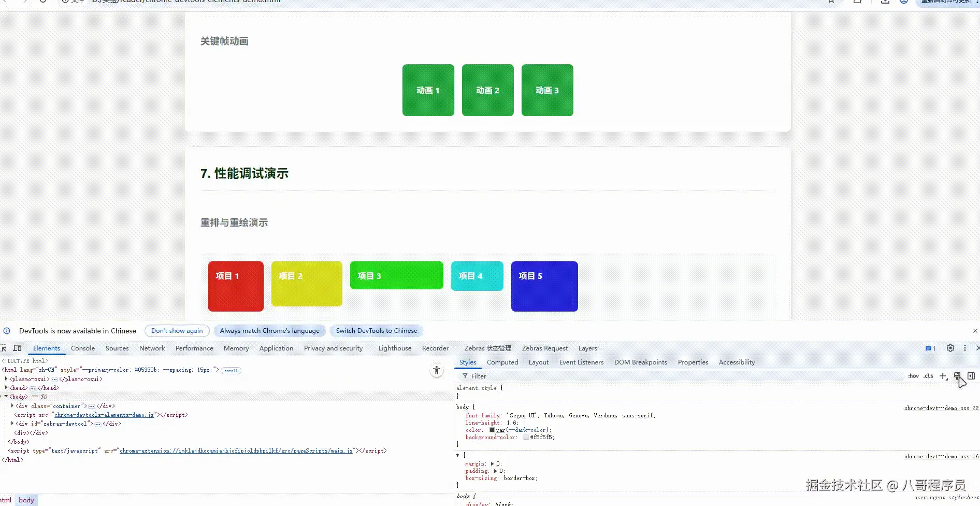Toggle element state with :hov
This screenshot has width=980, height=506.
pos(913,376)
